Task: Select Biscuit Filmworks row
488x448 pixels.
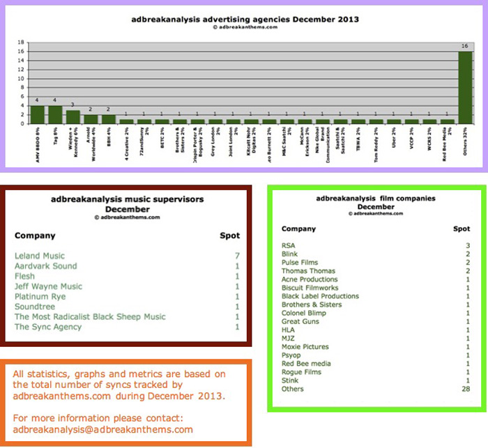Action: (x=376, y=288)
